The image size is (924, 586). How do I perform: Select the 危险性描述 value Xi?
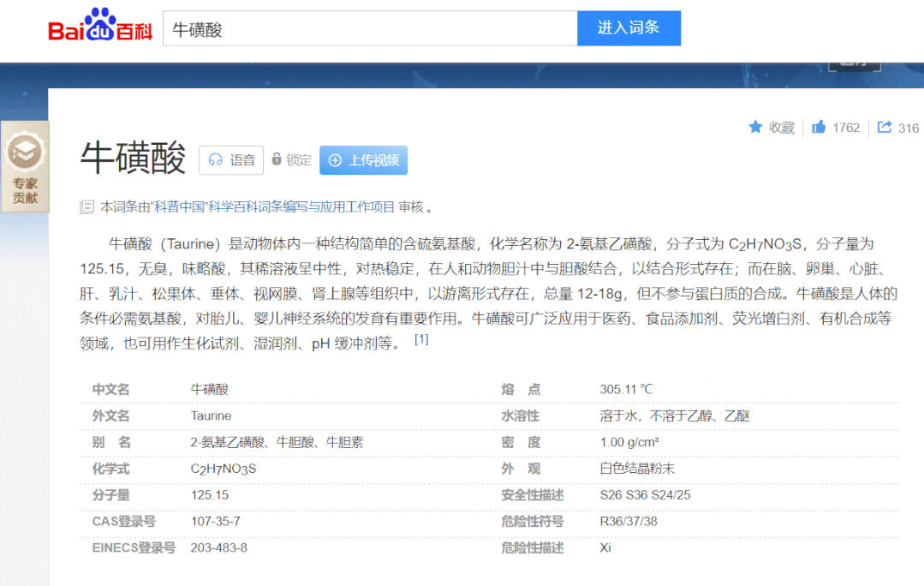tap(605, 547)
